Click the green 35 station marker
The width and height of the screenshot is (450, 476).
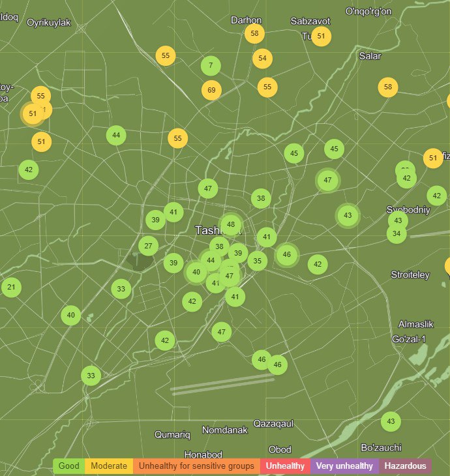point(257,261)
